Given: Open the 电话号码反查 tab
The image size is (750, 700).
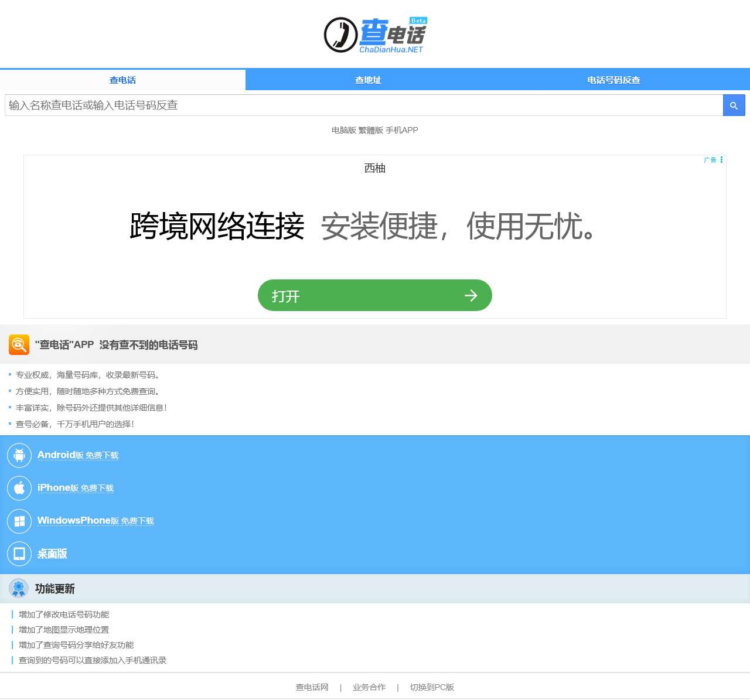Looking at the screenshot, I should (x=613, y=80).
